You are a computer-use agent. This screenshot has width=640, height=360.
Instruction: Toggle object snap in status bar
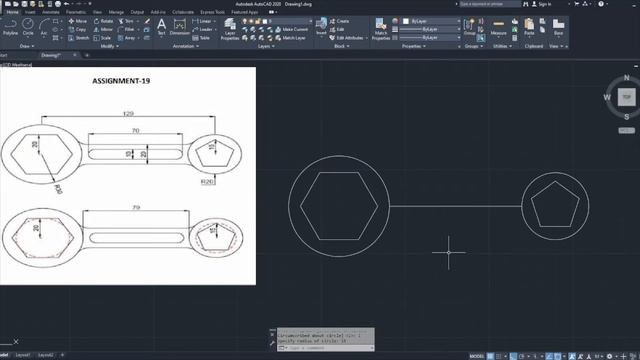(558, 356)
